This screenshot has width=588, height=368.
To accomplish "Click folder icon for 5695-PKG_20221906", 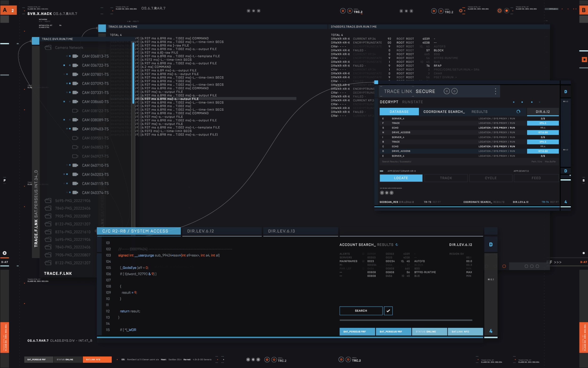I will pos(48,201).
